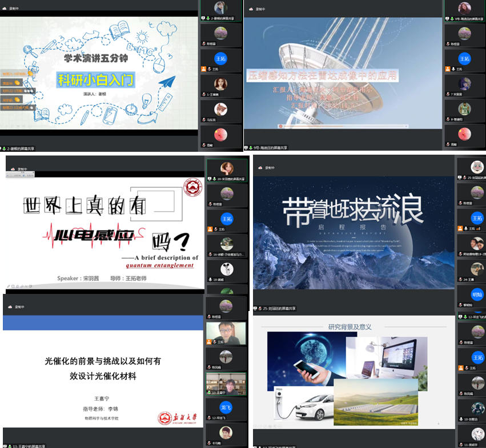Click the muted mic icon under the fox-eared avatar

coord(204,120)
